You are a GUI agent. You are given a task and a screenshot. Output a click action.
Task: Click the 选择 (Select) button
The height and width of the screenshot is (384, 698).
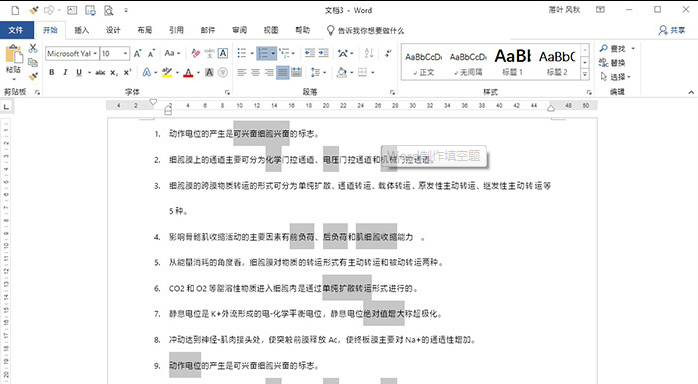[616, 77]
